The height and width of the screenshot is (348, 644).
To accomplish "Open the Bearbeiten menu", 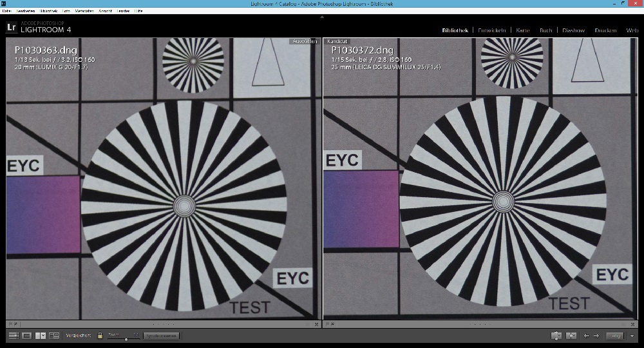I will coord(26,11).
